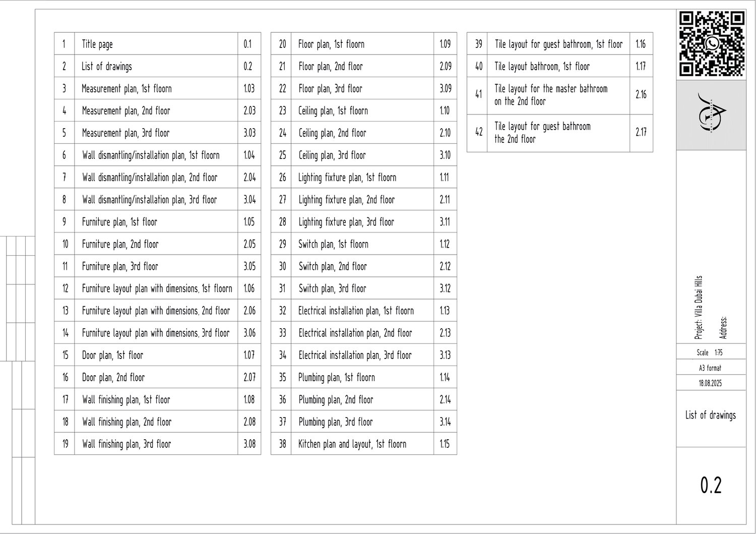Click Door plan, 1st floor entry
Screen dimensions: 756x534
[x=112, y=355]
